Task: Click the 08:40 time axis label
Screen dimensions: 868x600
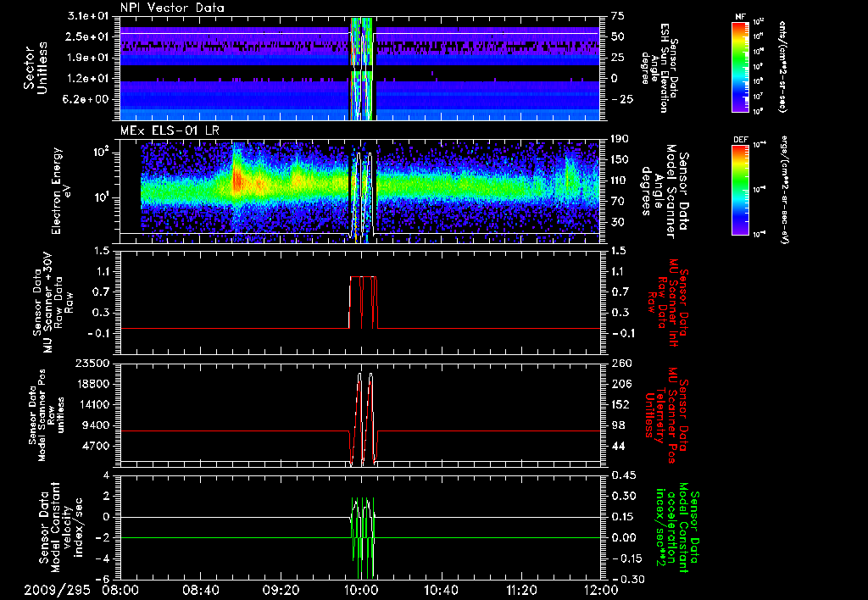Action: [x=200, y=590]
